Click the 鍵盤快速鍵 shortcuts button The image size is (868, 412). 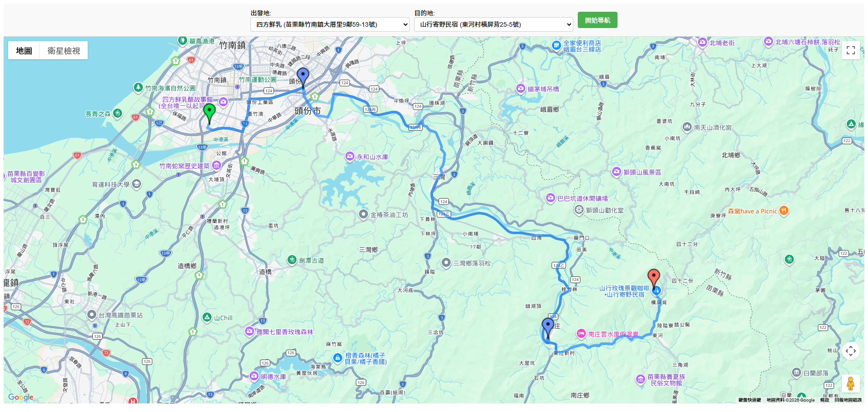tap(750, 400)
